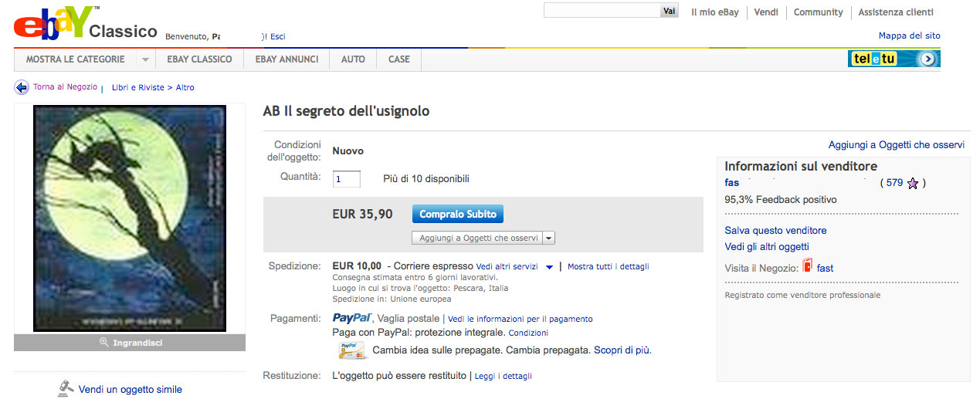
Task: Click the red shop door icon
Action: point(807,266)
